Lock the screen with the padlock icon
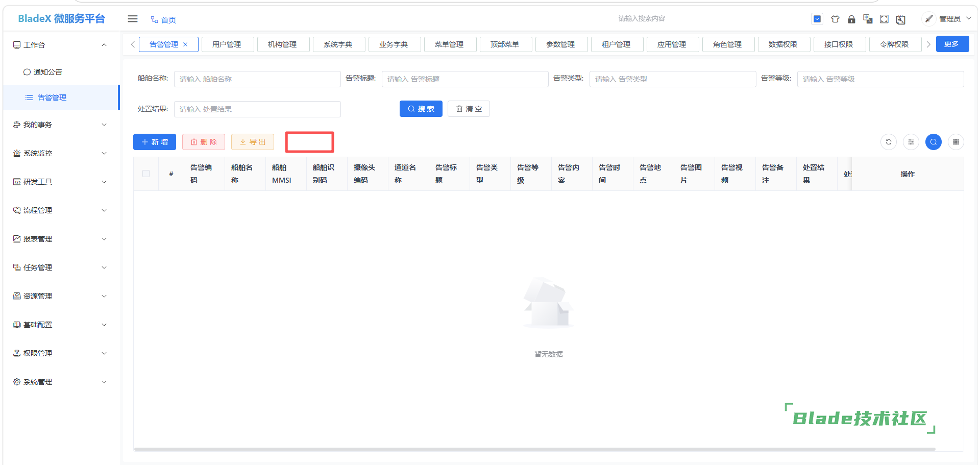Viewport: 980px width, 465px height. tap(851, 19)
